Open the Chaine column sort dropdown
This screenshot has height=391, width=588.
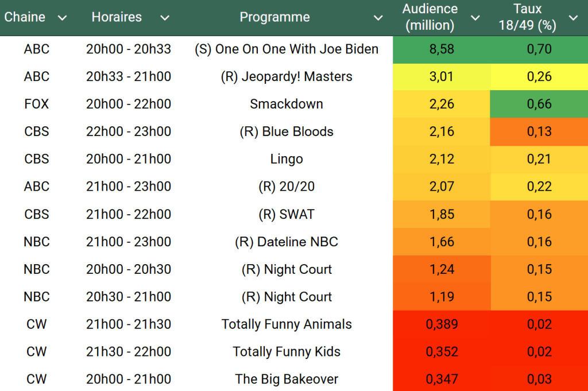pyautogui.click(x=63, y=18)
